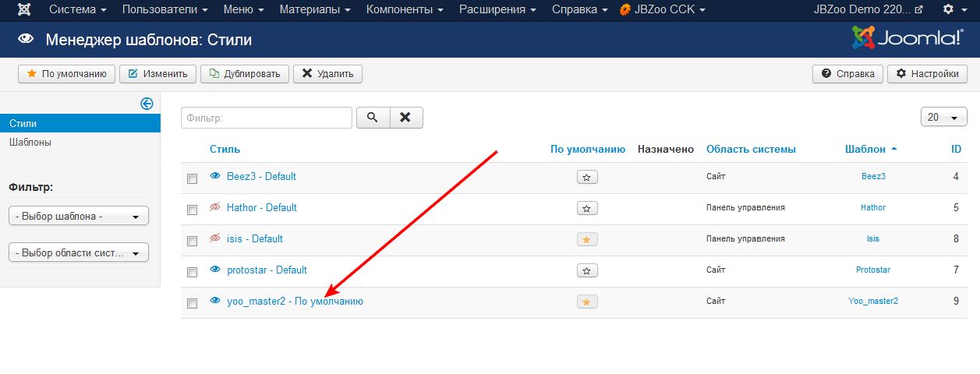This screenshot has width=980, height=374.
Task: Click the Joomla logo icon in top menu
Action: click(x=25, y=10)
